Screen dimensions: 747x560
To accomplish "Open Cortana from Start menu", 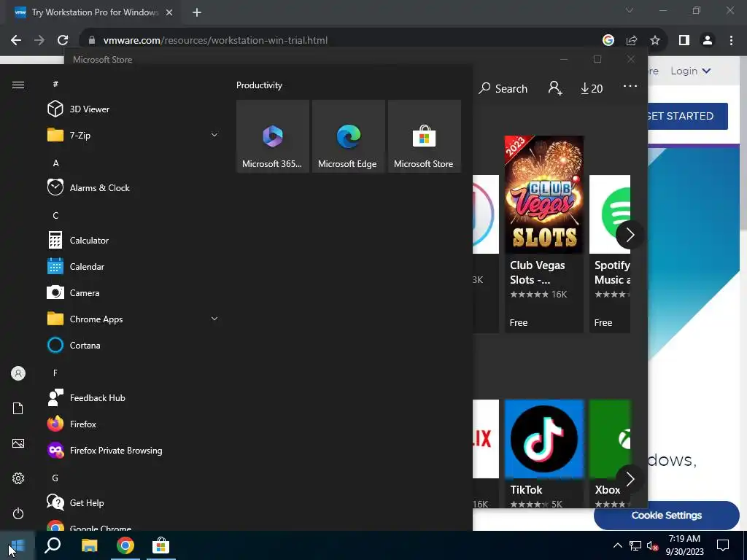I will tap(133, 345).
